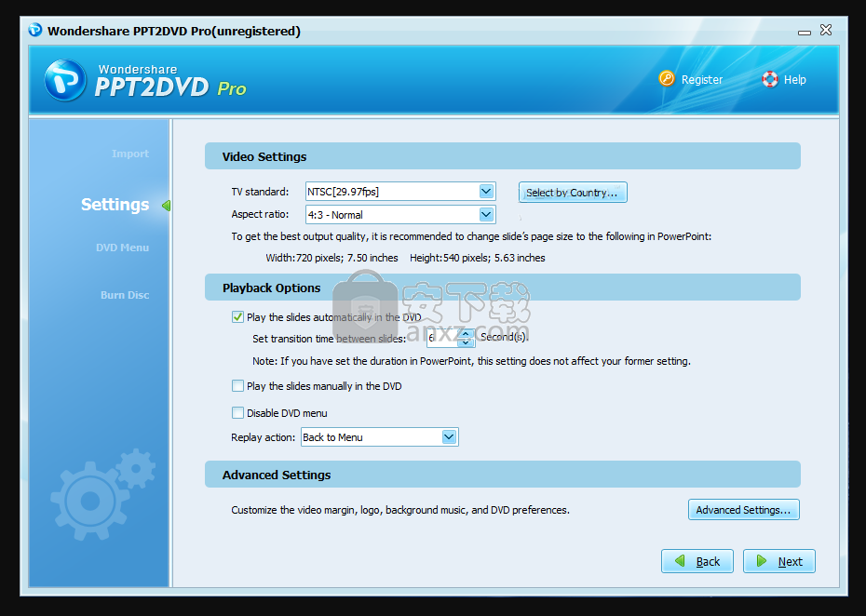Viewport: 866px width, 616px height.
Task: Click the NTSC[29.97fps] value
Action: coord(343,192)
